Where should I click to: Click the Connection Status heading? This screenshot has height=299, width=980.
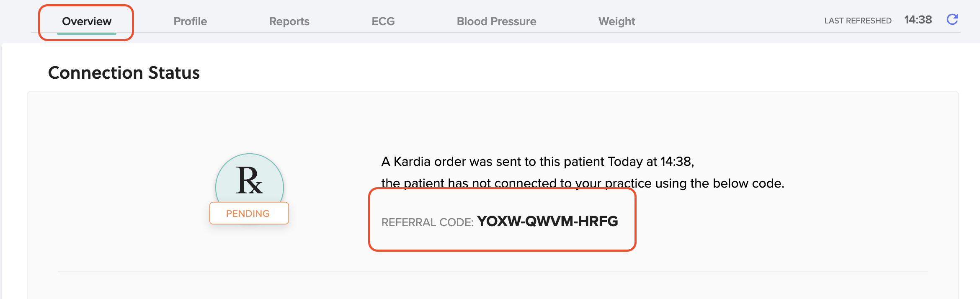[x=124, y=73]
